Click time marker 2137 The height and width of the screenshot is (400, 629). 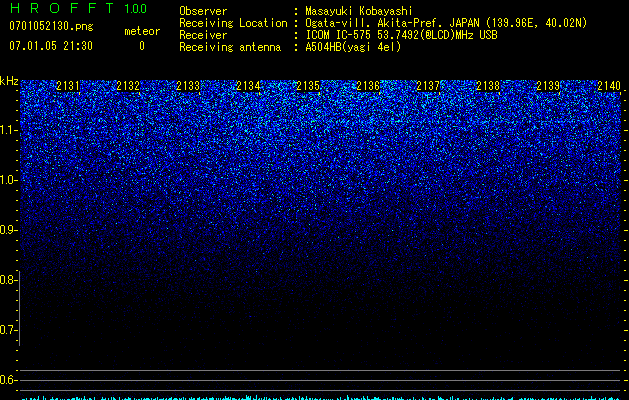(428, 85)
